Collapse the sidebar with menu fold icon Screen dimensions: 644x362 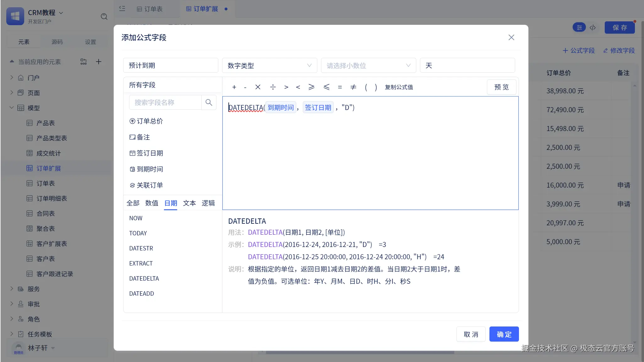[122, 9]
